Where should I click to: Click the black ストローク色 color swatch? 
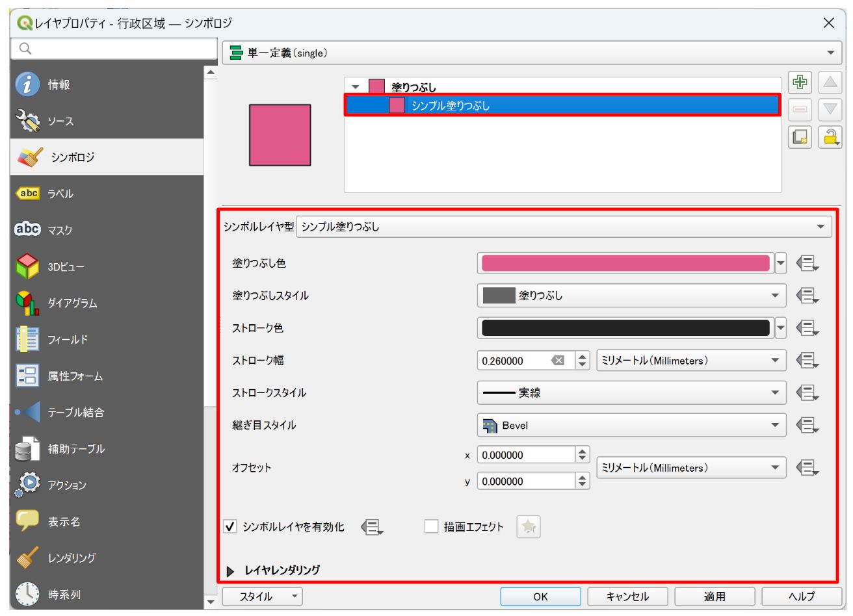[625, 328]
